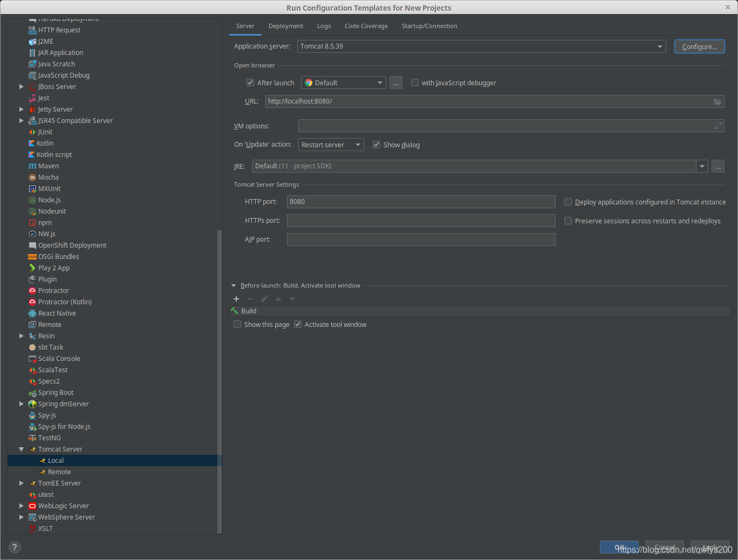Open the Logs tab

click(324, 26)
